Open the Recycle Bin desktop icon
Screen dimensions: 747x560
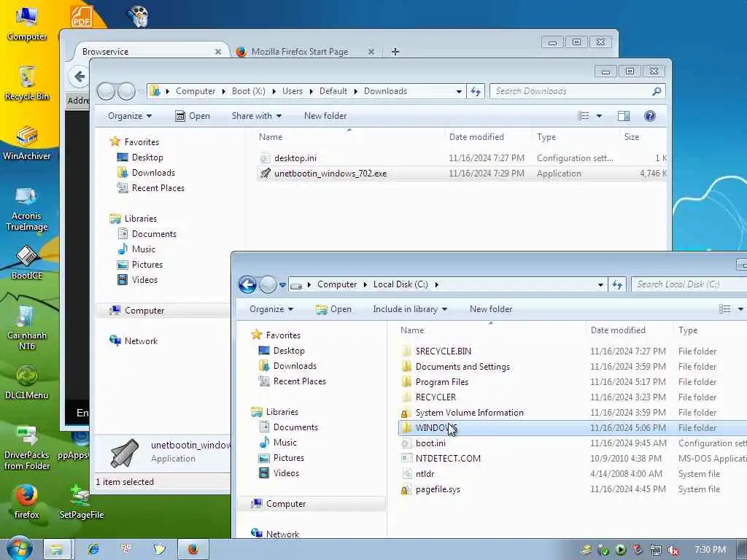[27, 83]
